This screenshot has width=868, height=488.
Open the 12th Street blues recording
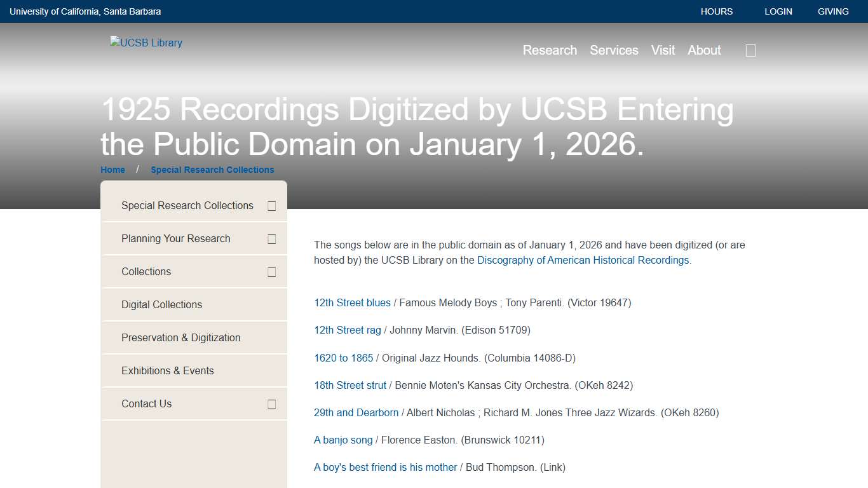click(352, 302)
